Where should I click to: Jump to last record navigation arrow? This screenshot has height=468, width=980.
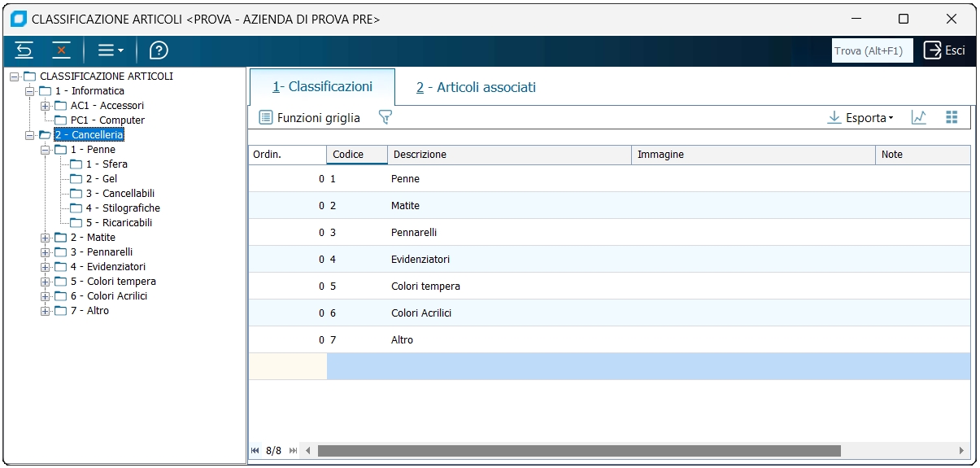[293, 450]
